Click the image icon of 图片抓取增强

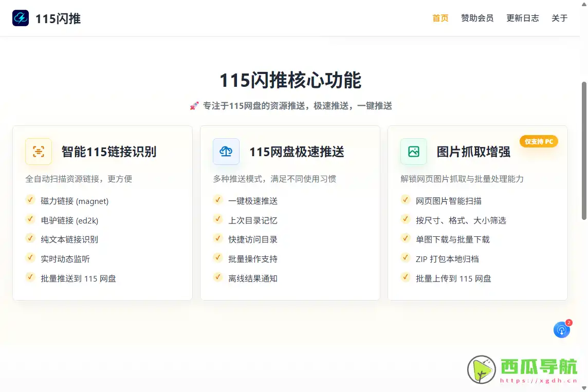[414, 152]
